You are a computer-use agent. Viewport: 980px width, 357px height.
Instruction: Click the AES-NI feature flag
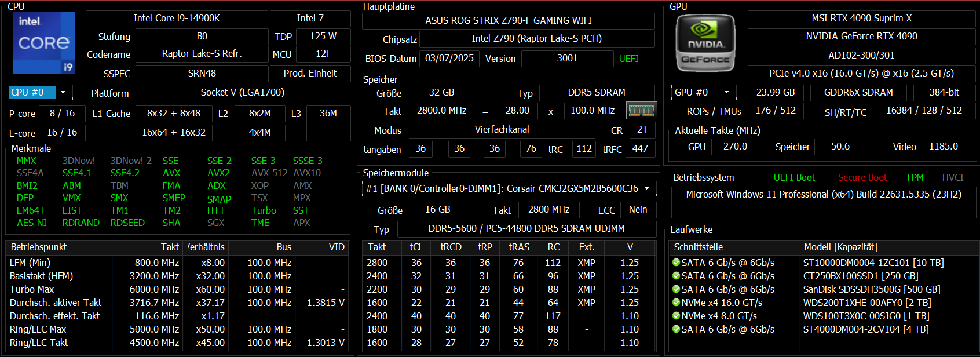[x=31, y=223]
